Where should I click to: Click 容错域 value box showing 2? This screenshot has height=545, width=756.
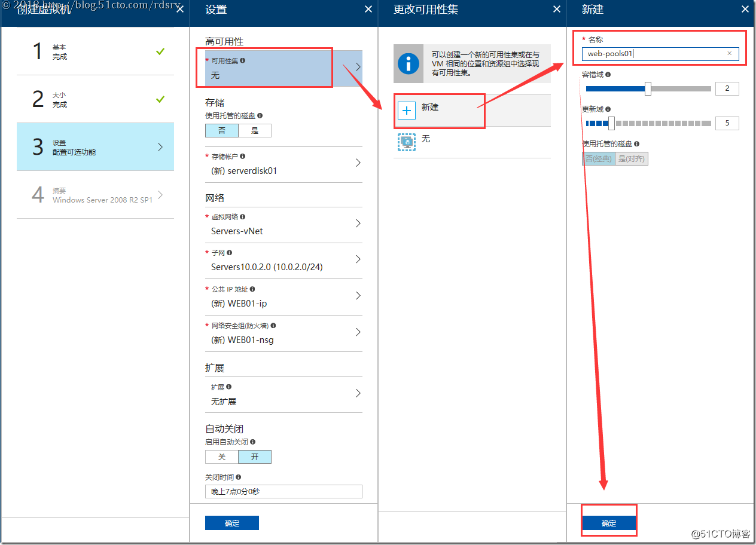click(727, 88)
